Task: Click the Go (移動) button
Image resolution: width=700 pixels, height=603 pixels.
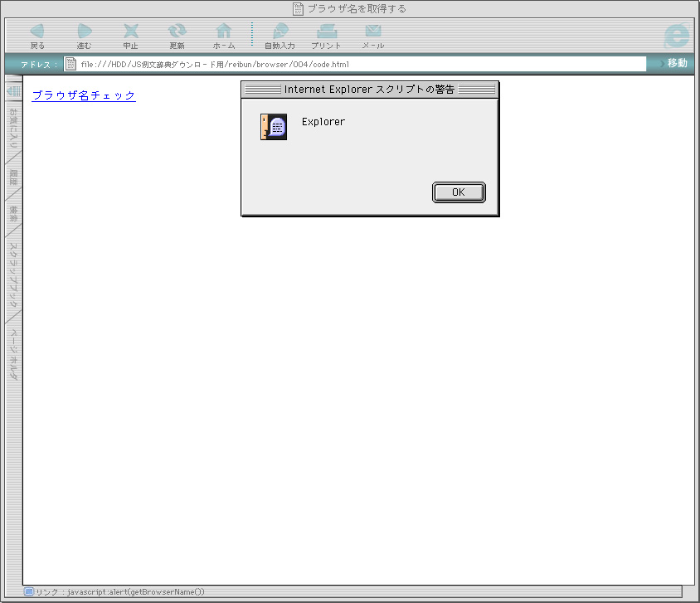Action: [x=673, y=63]
